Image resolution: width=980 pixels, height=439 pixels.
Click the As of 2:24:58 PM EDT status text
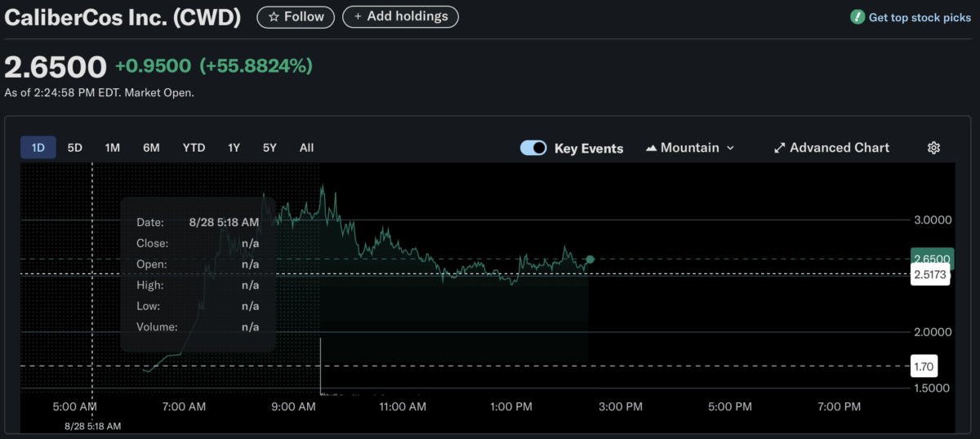(100, 93)
